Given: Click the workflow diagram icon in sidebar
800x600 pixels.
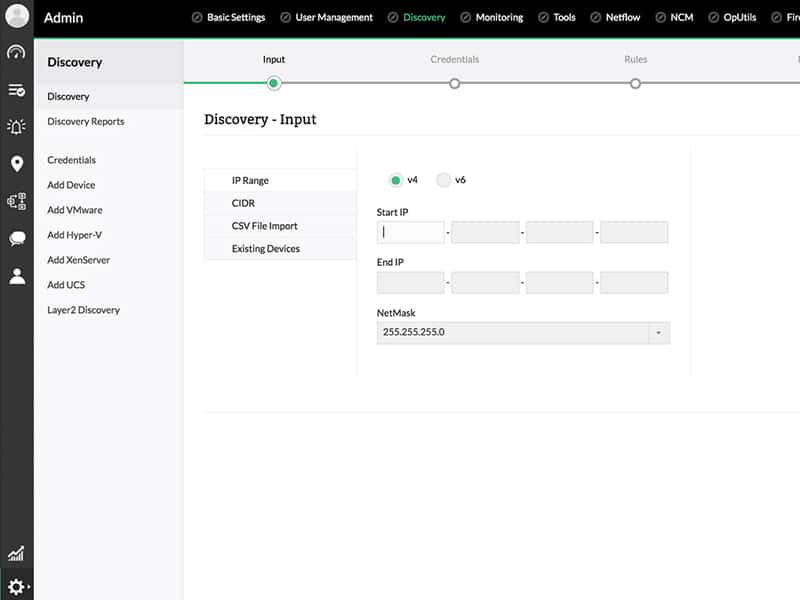Looking at the screenshot, I should (16, 201).
